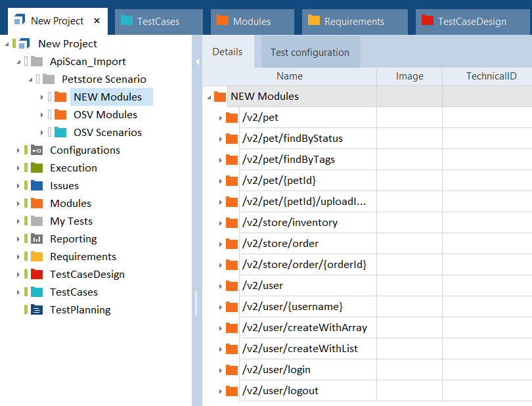The height and width of the screenshot is (406, 532).
Task: Collapse the NEW Modules table root row
Action: click(209, 97)
